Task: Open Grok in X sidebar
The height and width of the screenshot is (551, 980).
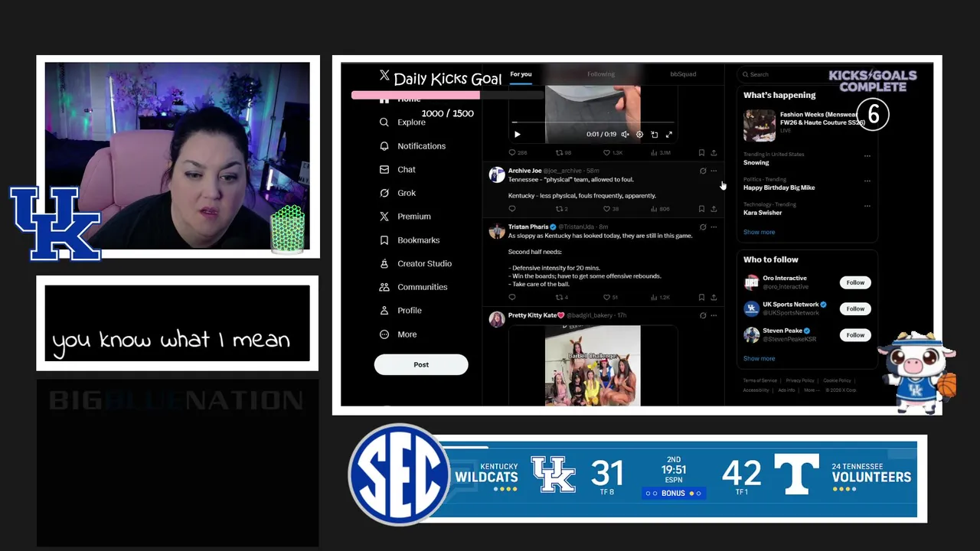Action: (397, 193)
